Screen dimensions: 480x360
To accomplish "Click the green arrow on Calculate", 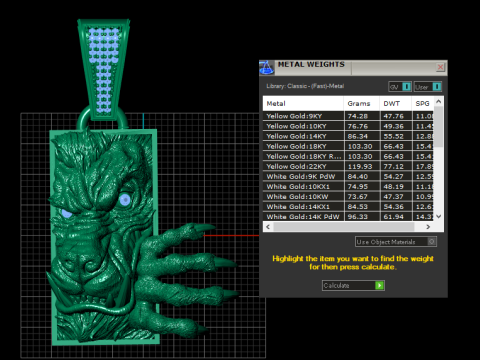I will [x=379, y=285].
